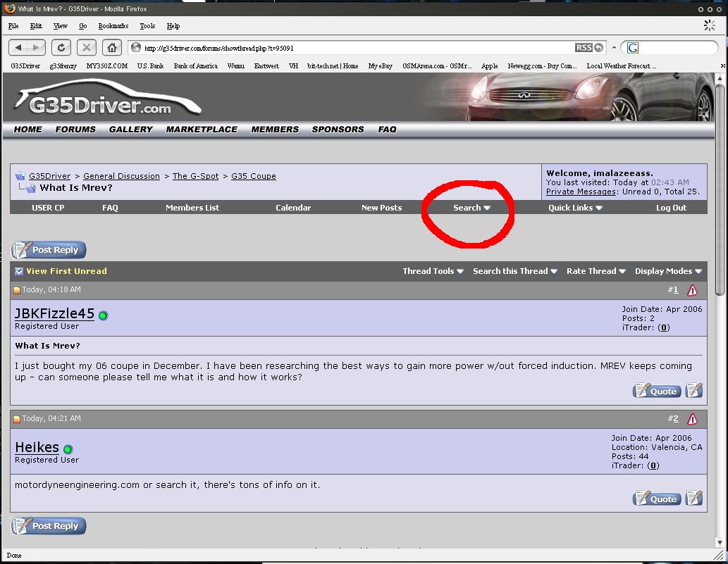Report post #2 with warning triangle icon
Viewport: 728px width, 564px height.
point(692,419)
